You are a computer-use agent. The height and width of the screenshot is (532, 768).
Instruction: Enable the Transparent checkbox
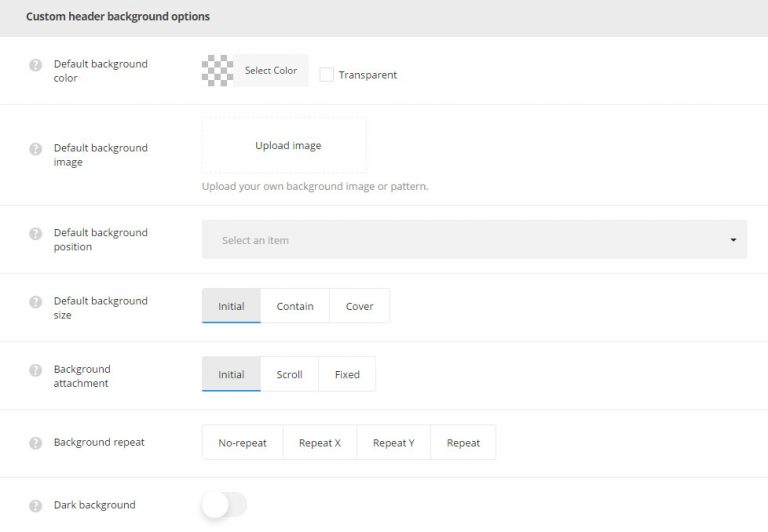(x=326, y=75)
